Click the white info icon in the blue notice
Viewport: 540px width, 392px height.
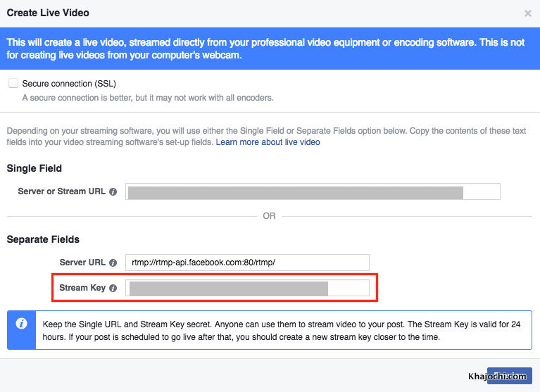22,323
